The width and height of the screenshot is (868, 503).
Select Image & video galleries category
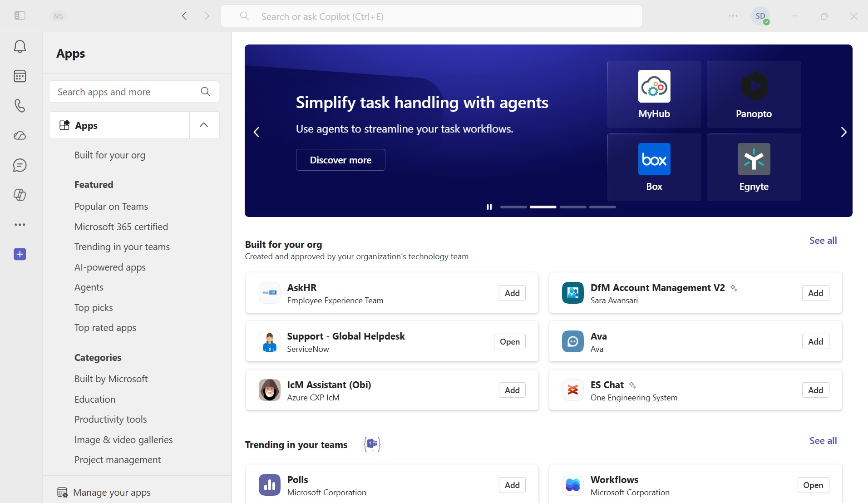tap(123, 440)
